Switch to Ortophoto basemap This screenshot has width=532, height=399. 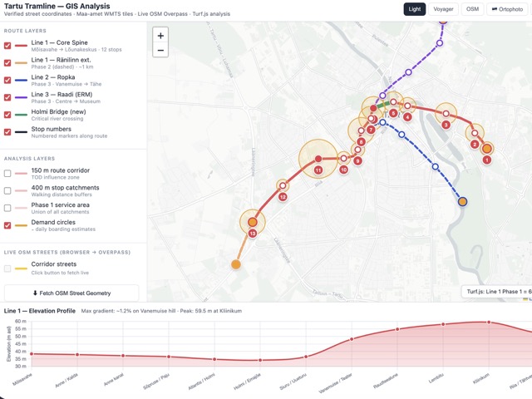pyautogui.click(x=507, y=9)
